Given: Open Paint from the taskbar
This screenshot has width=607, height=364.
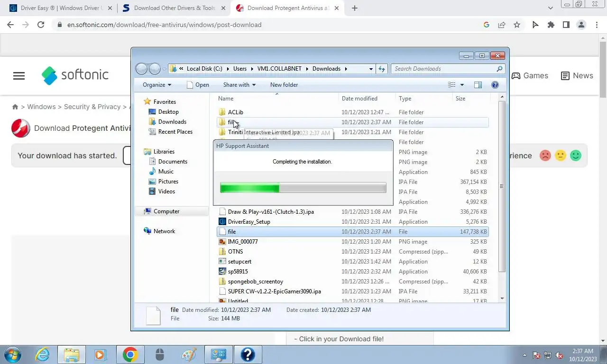Looking at the screenshot, I should point(189,355).
